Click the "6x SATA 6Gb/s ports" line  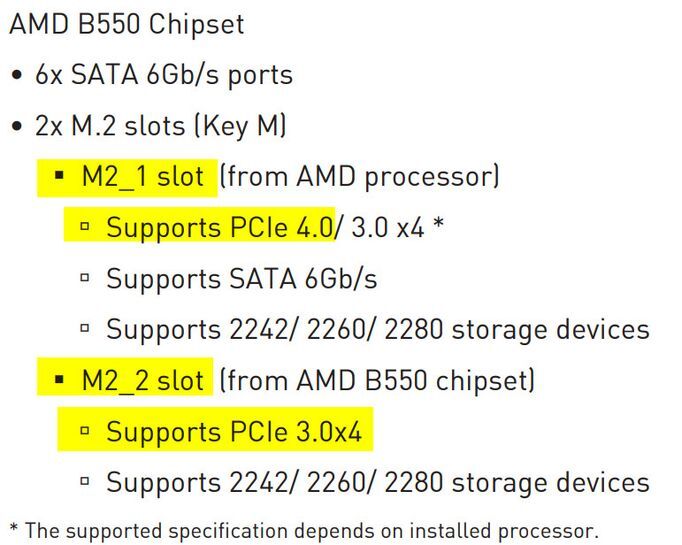point(164,76)
